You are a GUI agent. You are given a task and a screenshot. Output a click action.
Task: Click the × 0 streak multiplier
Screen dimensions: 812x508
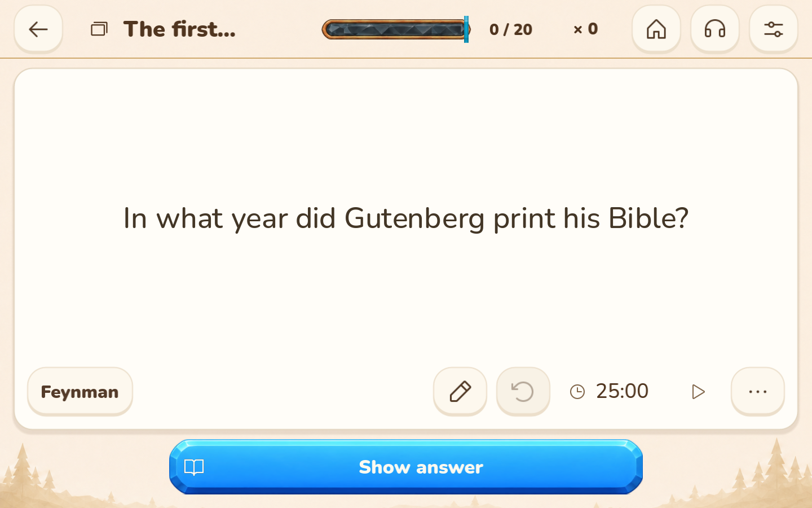point(585,29)
